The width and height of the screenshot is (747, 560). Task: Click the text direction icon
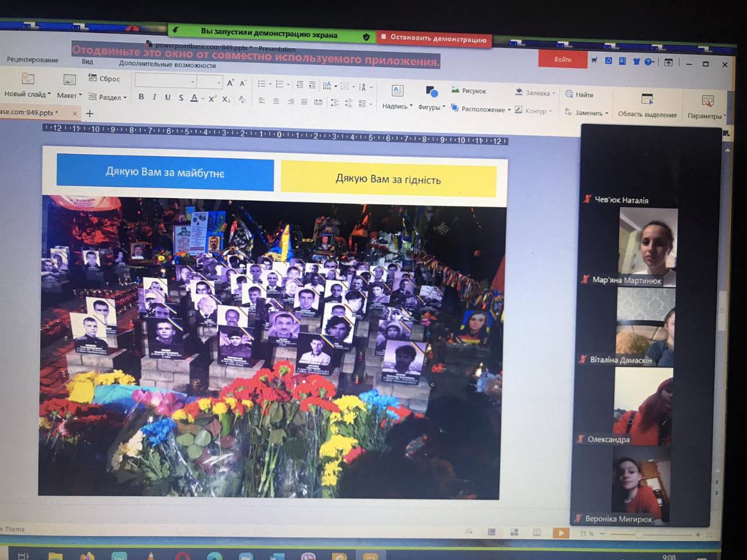coord(328,86)
